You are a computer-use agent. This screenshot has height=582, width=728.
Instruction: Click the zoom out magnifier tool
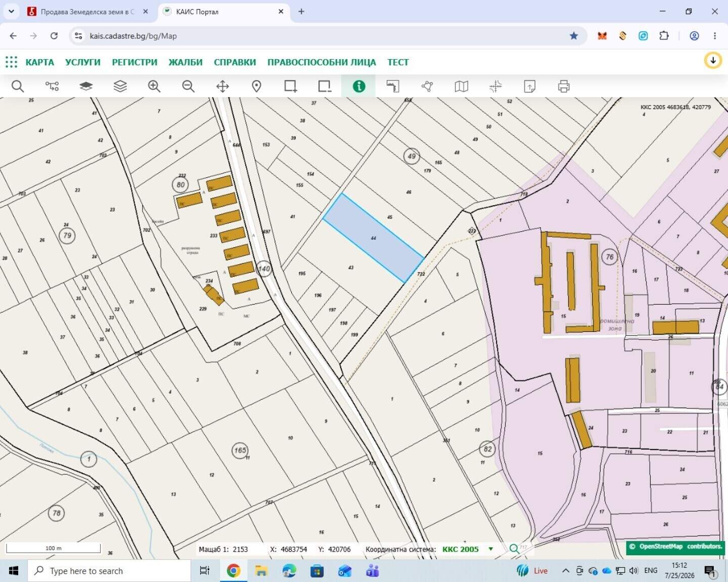189,86
